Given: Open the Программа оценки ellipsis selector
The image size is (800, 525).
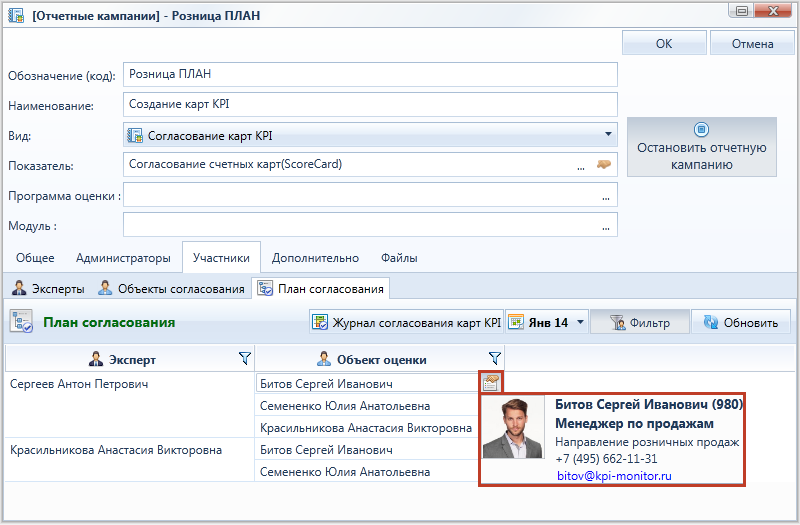Looking at the screenshot, I should 606,197.
